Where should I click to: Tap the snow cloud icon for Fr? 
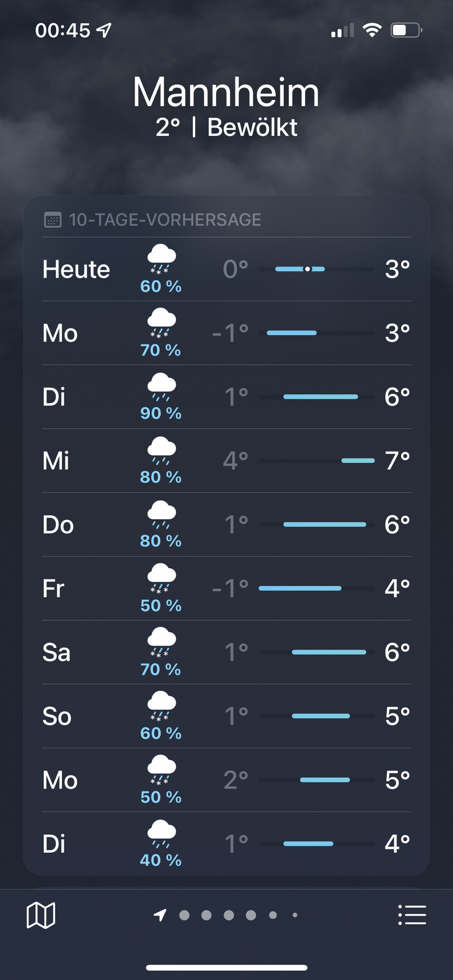(161, 578)
